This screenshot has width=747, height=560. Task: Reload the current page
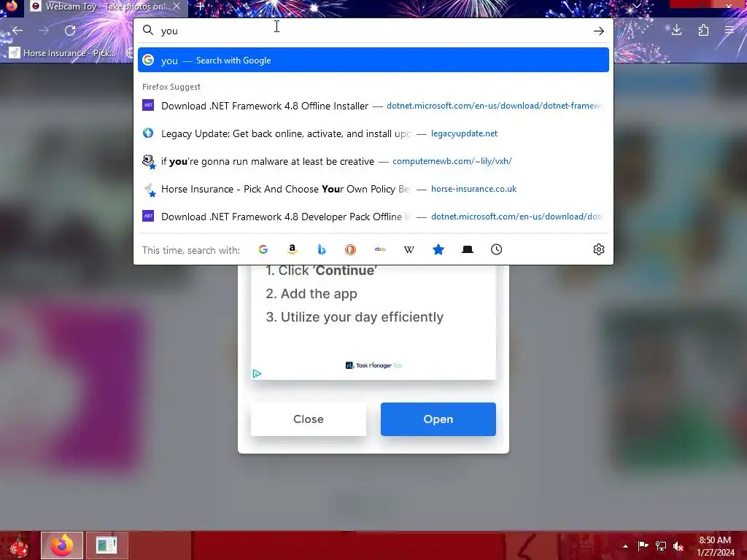70,31
